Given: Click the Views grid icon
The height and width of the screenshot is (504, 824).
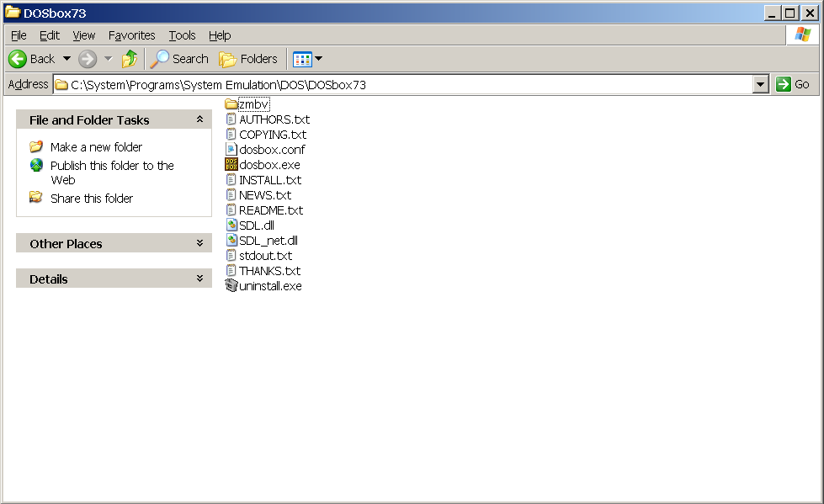Looking at the screenshot, I should tap(302, 59).
